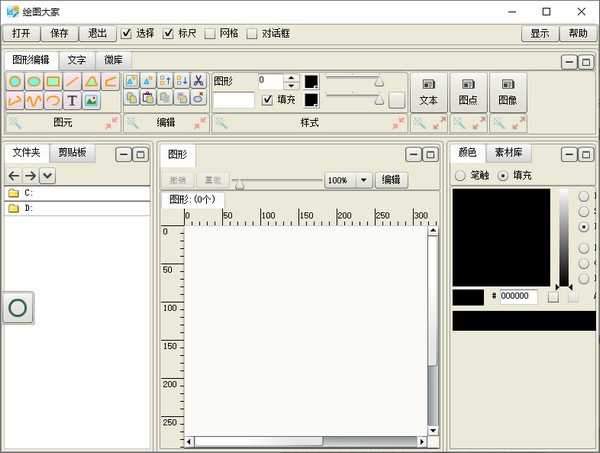Viewport: 600px width, 453px height.
Task: Choose the triangle shape tool
Action: (91, 81)
